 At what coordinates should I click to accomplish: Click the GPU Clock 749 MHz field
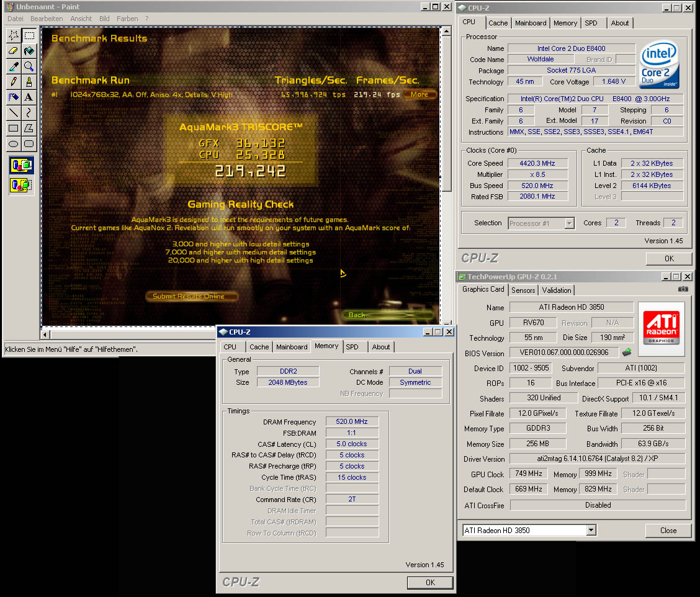point(529,474)
